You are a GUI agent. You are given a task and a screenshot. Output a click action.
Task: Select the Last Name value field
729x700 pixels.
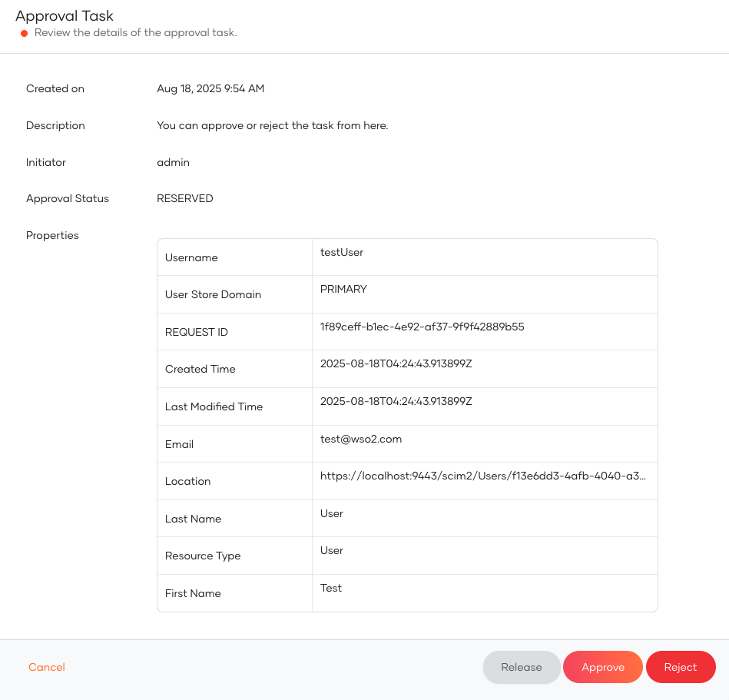click(332, 513)
